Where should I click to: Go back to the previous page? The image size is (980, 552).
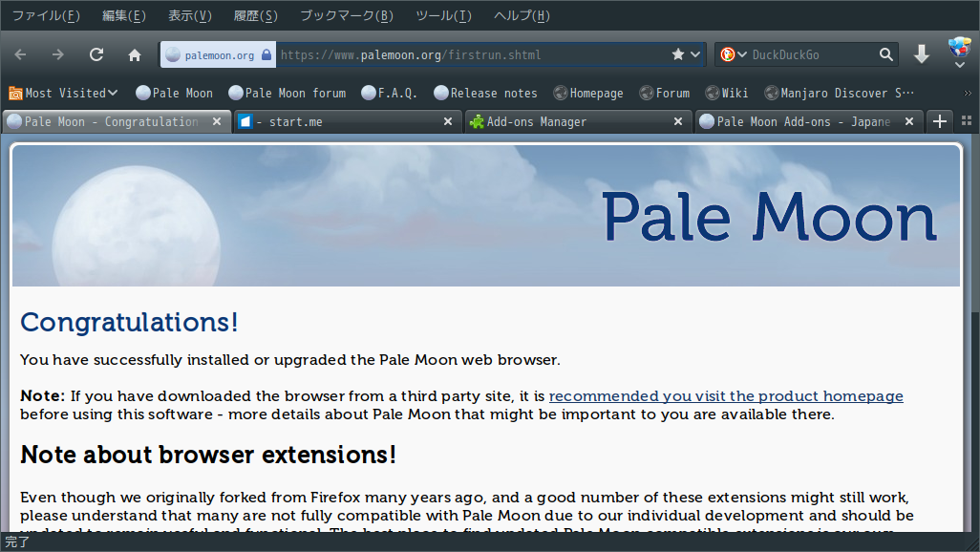point(21,55)
